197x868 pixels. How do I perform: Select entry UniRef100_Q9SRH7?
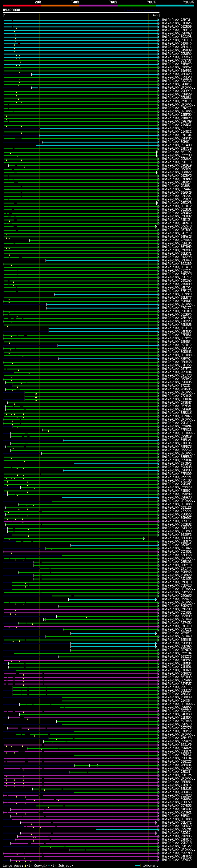177,403
